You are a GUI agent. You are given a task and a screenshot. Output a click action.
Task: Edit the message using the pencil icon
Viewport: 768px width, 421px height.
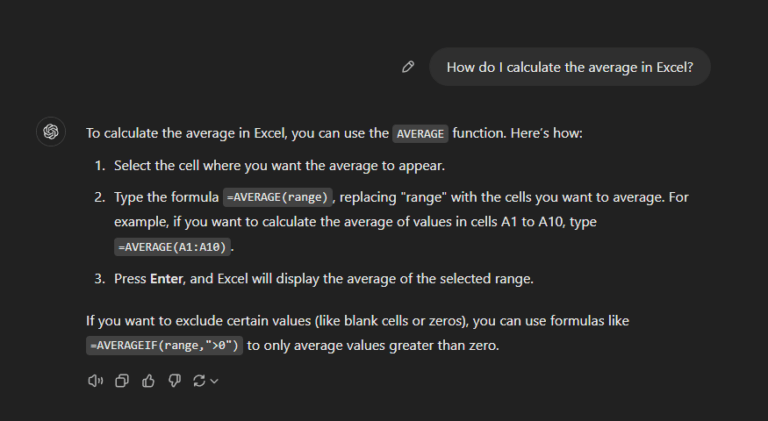(408, 67)
